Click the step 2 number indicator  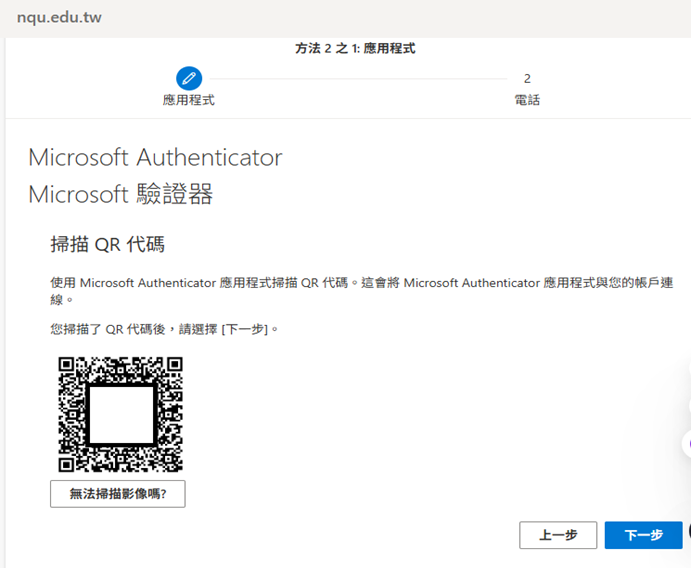(527, 78)
